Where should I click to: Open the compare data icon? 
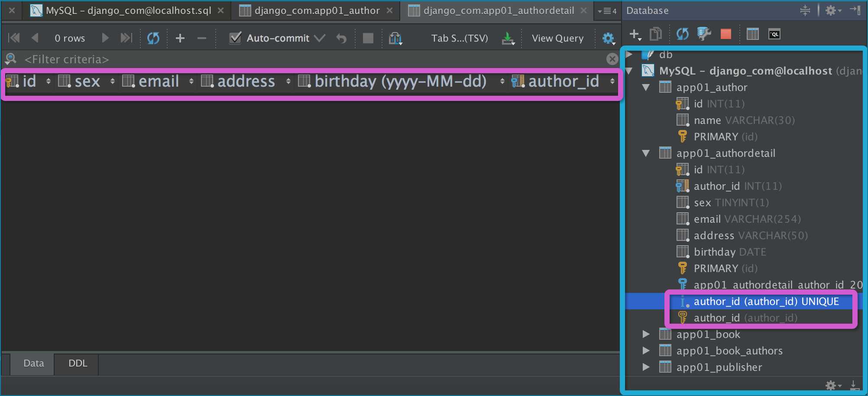[x=395, y=38]
